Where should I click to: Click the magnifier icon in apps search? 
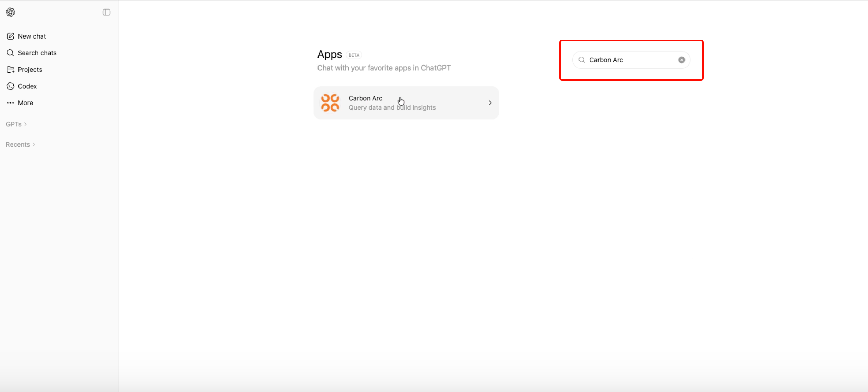(x=582, y=60)
